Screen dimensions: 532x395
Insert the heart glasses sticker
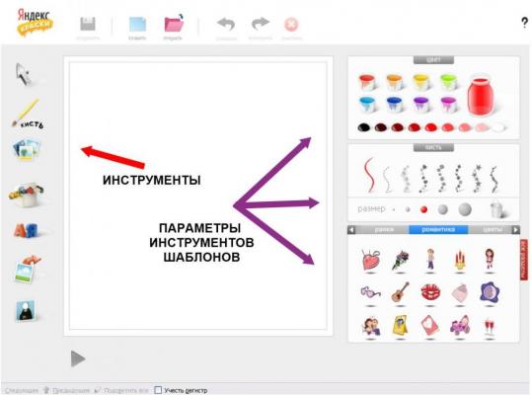370,292
